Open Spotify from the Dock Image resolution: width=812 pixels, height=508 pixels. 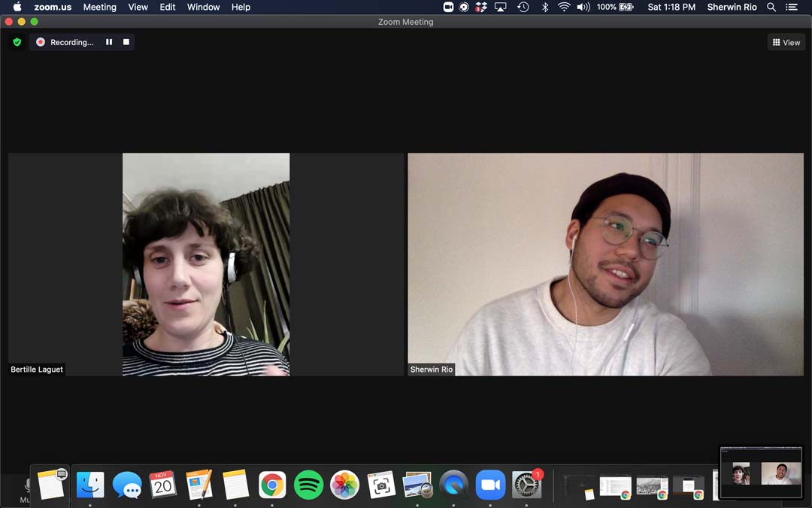(308, 485)
